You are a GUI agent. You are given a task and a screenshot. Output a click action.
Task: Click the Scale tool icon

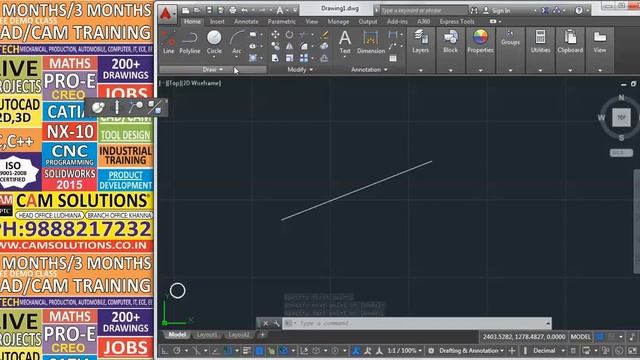click(289, 58)
